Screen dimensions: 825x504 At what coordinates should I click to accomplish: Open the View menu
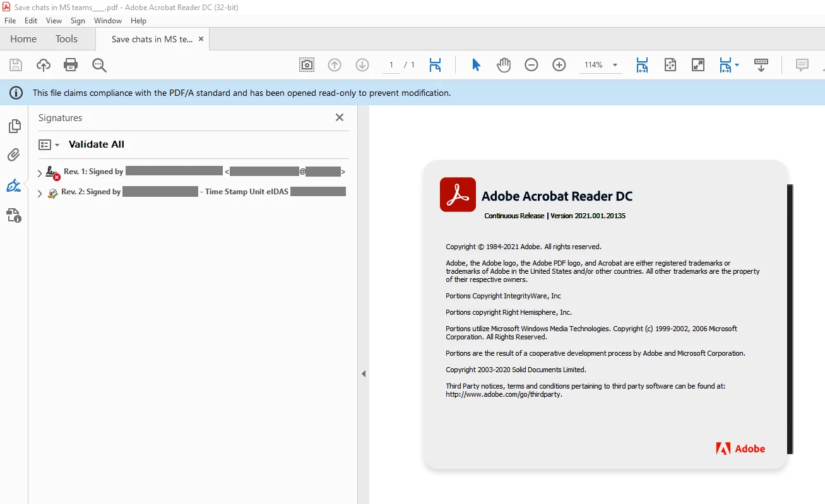point(54,21)
